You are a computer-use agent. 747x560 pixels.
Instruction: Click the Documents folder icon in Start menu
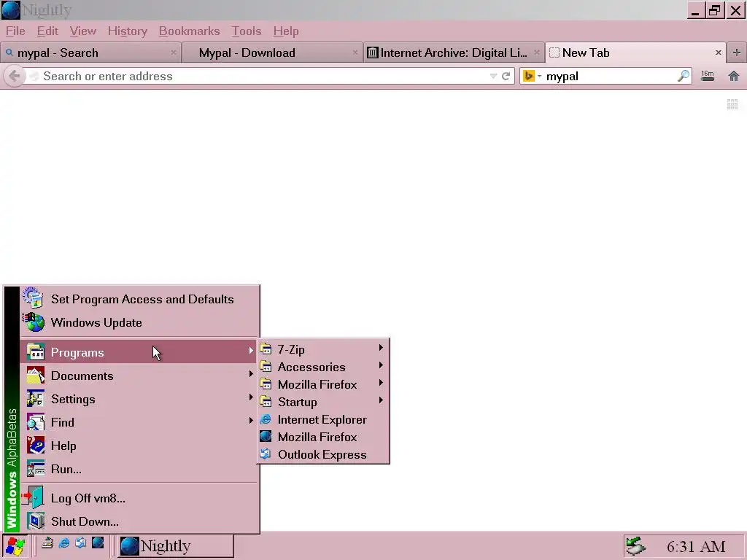pos(36,376)
